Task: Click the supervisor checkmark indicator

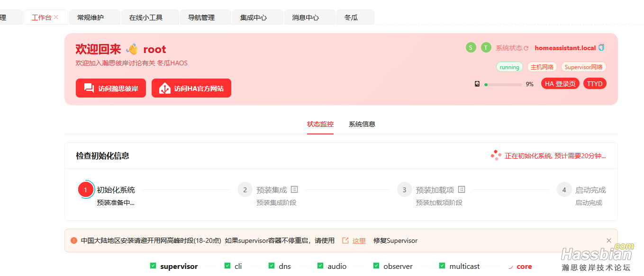Action: 153,266
